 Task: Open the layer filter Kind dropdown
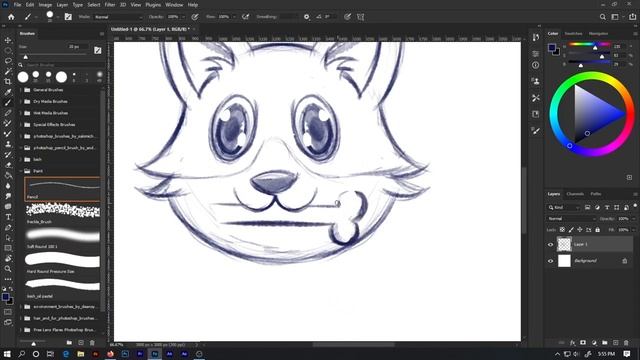[564, 208]
